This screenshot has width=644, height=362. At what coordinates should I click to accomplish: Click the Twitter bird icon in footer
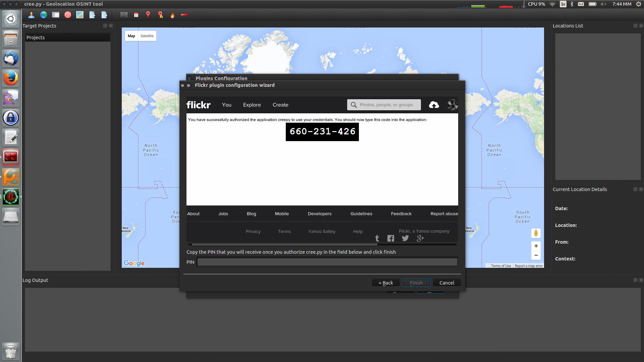pos(405,238)
